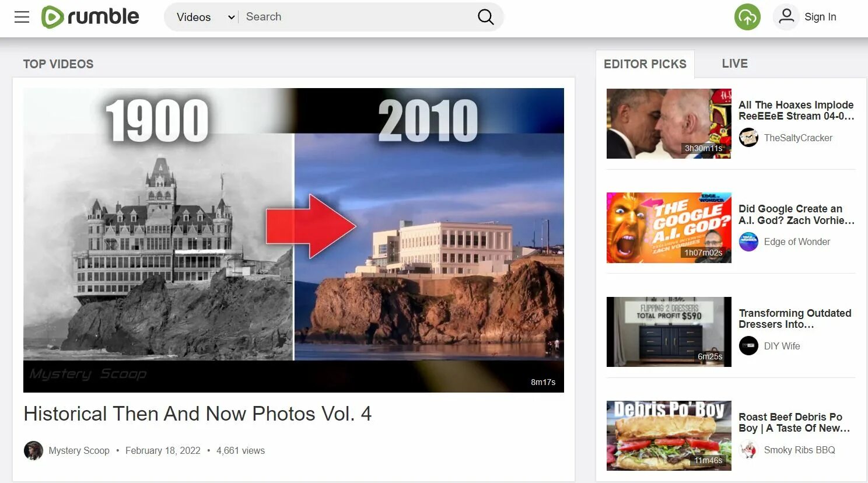Image resolution: width=868 pixels, height=483 pixels.
Task: Open Historical Then And Now Photos title
Action: coord(197,414)
